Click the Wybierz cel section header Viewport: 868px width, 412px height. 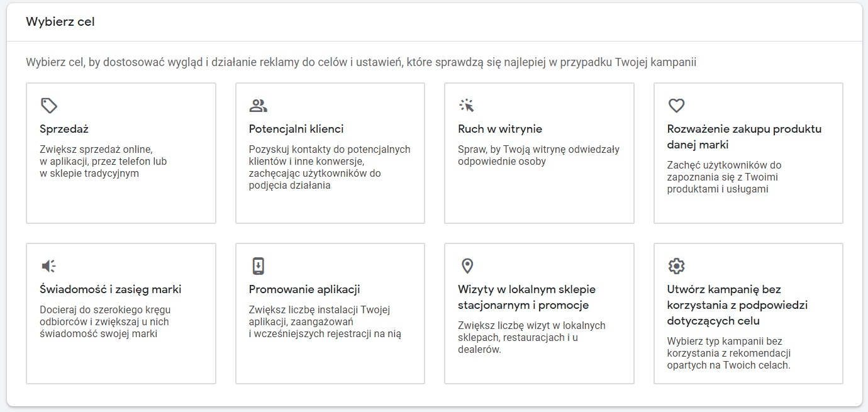[60, 22]
